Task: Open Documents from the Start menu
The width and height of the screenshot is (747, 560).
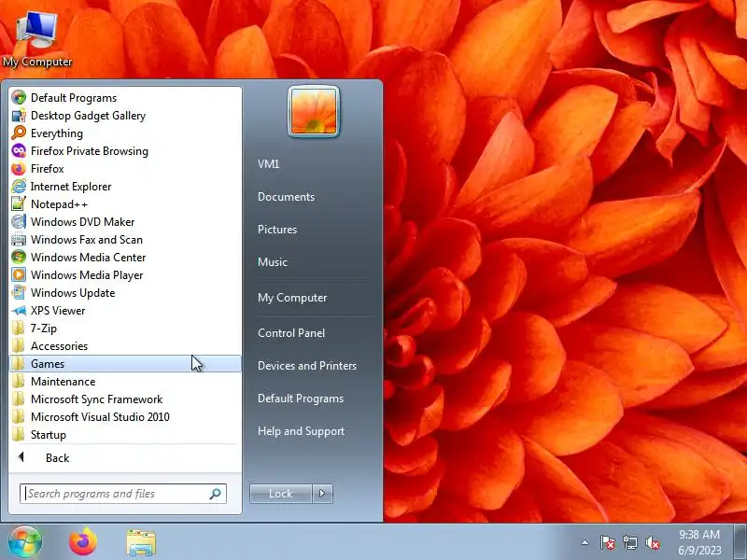Action: (x=287, y=197)
